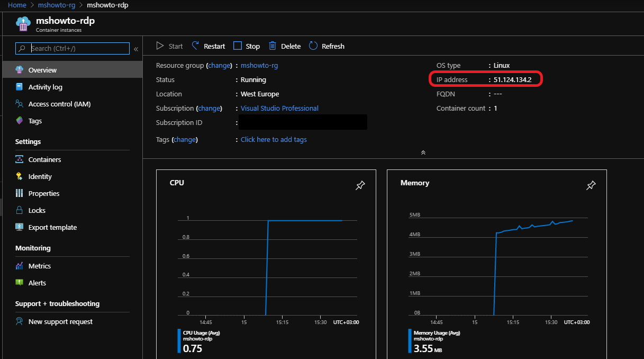
Task: Click the West Europe location value
Action: [x=260, y=94]
